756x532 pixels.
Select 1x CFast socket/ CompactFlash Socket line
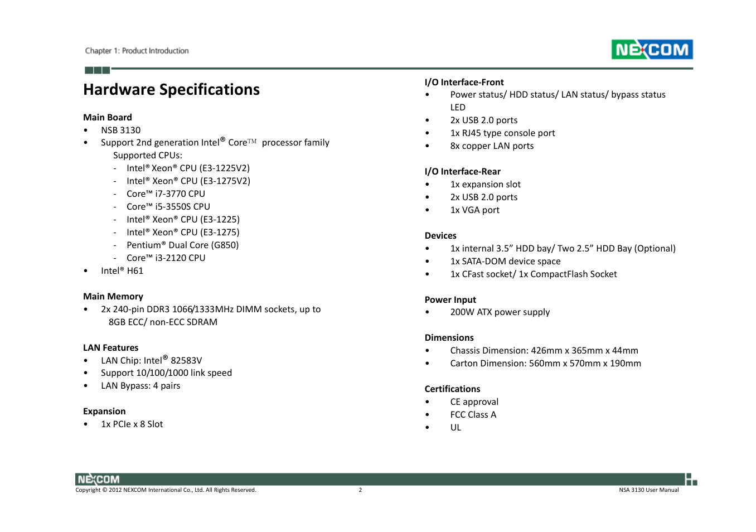tap(534, 274)
